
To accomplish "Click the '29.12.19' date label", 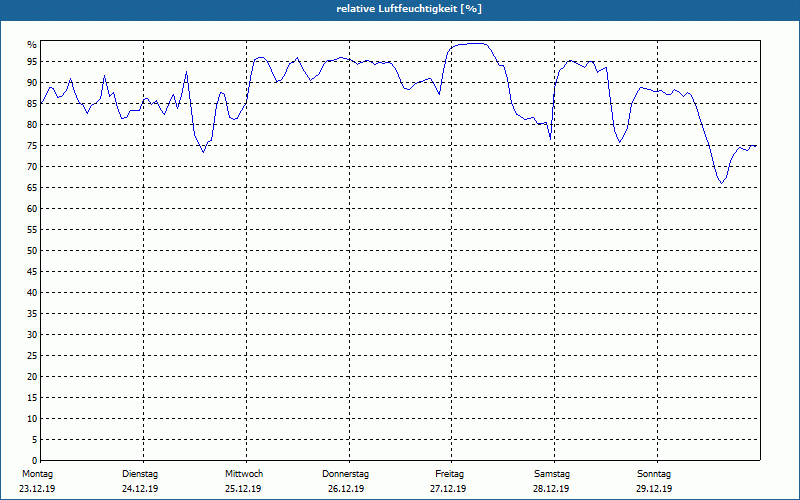I will coord(654,489).
